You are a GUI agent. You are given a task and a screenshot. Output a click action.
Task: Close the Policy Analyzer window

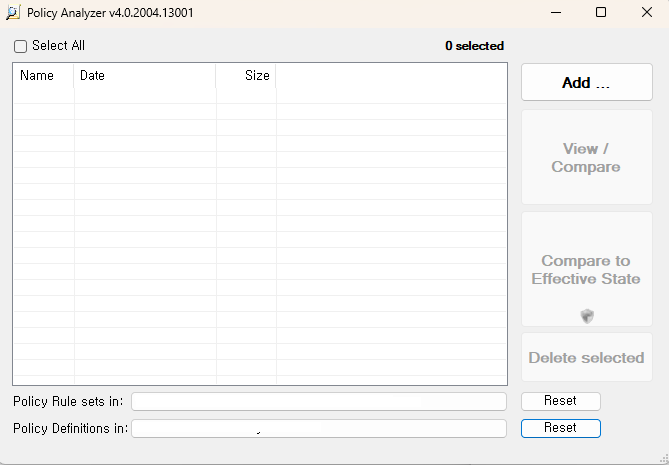click(645, 13)
